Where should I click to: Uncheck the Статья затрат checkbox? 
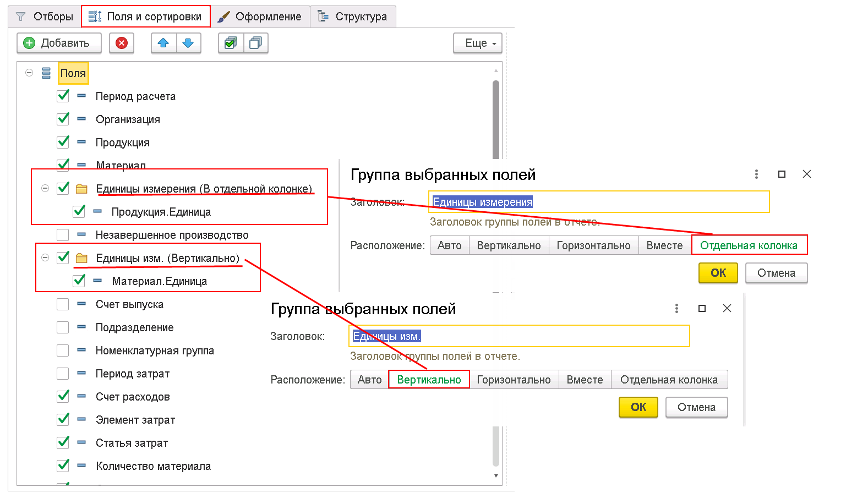point(63,442)
